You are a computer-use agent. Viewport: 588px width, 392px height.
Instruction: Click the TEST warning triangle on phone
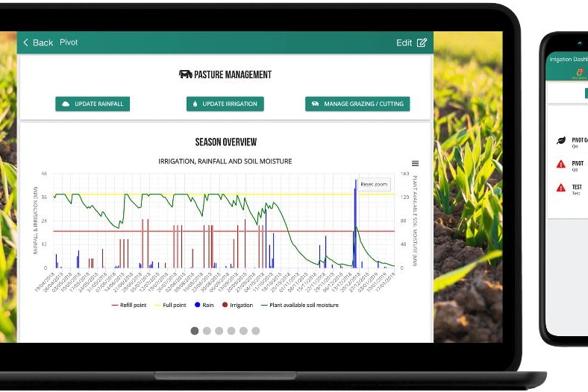click(561, 188)
